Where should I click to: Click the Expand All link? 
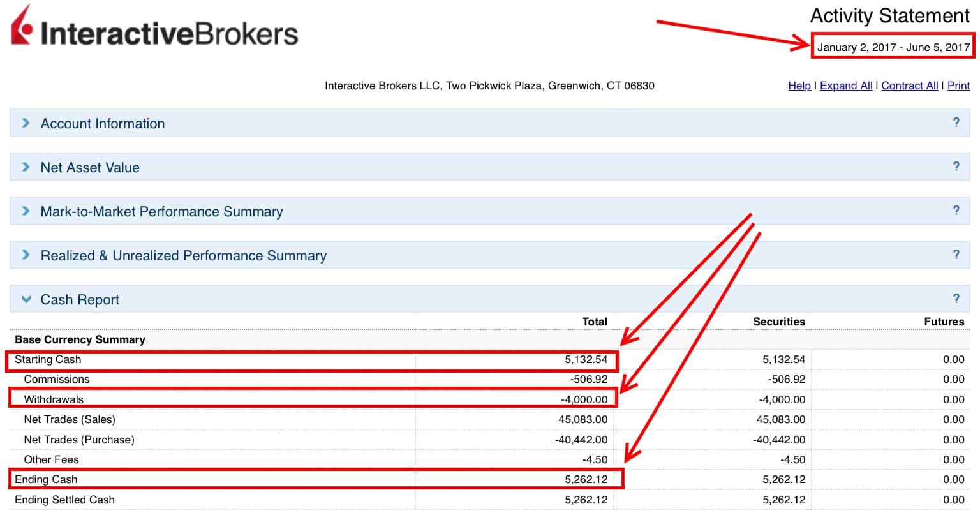click(845, 86)
